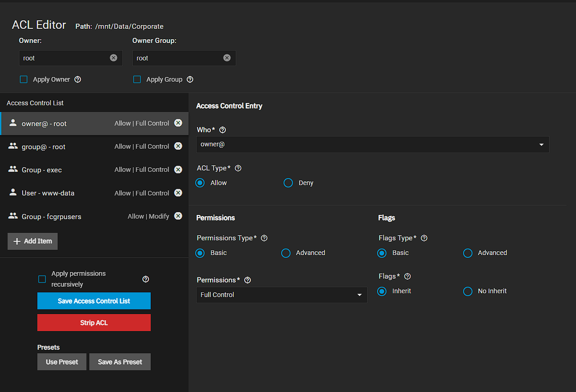Click Save Access Control List button
Screen dimensions: 576x392
tap(94, 301)
